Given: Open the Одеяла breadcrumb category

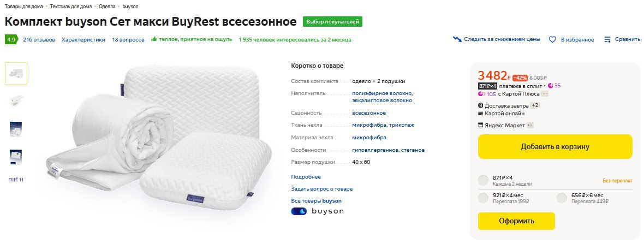Looking at the screenshot, I should tap(108, 7).
